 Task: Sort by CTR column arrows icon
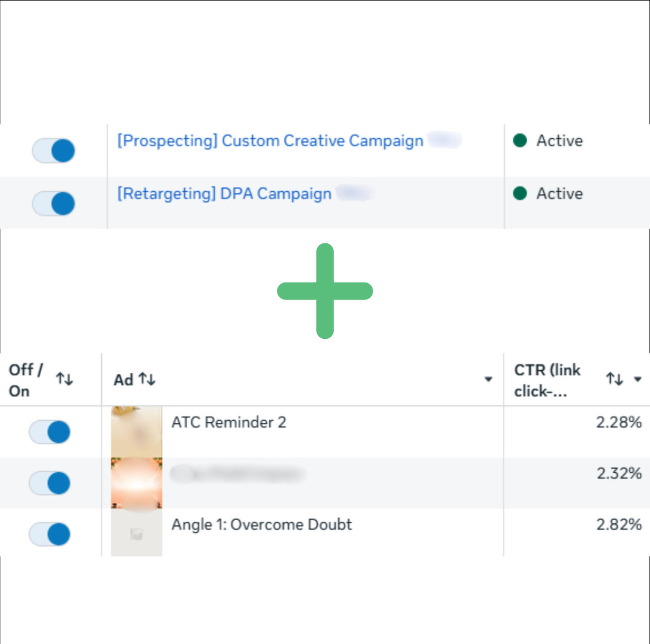click(614, 379)
